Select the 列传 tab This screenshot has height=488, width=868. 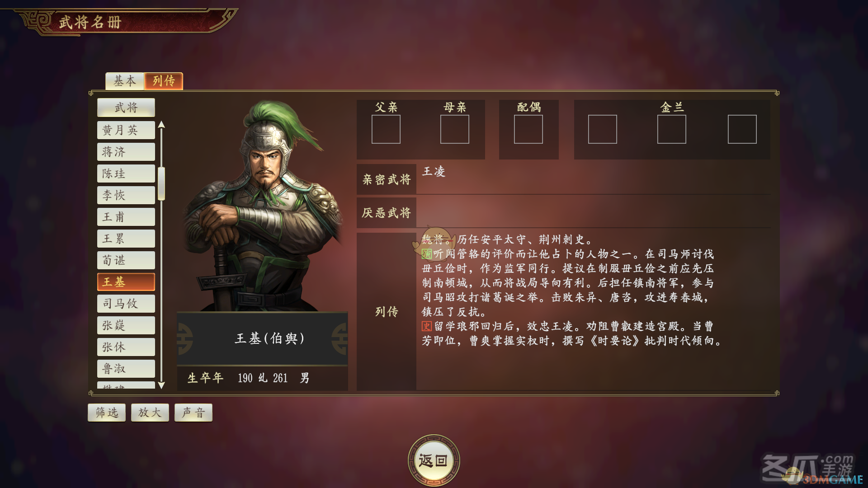[164, 81]
